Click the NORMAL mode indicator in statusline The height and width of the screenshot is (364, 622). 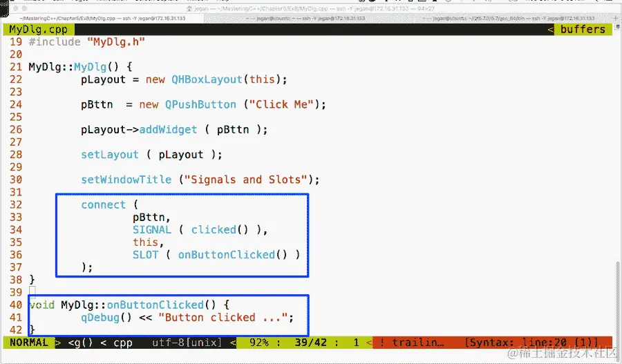[x=28, y=343]
